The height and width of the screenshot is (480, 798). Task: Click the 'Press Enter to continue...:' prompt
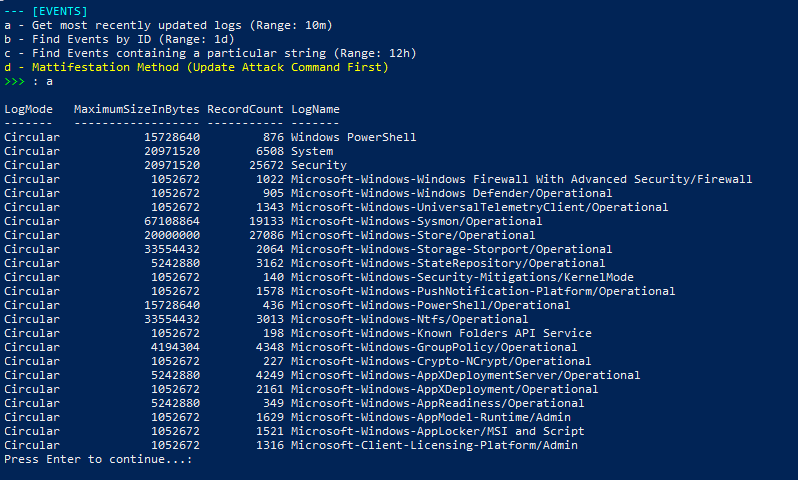[x=98, y=459]
